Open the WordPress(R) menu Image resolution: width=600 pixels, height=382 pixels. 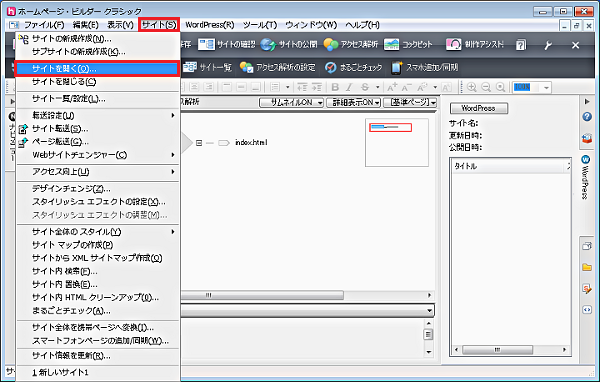tap(210, 25)
